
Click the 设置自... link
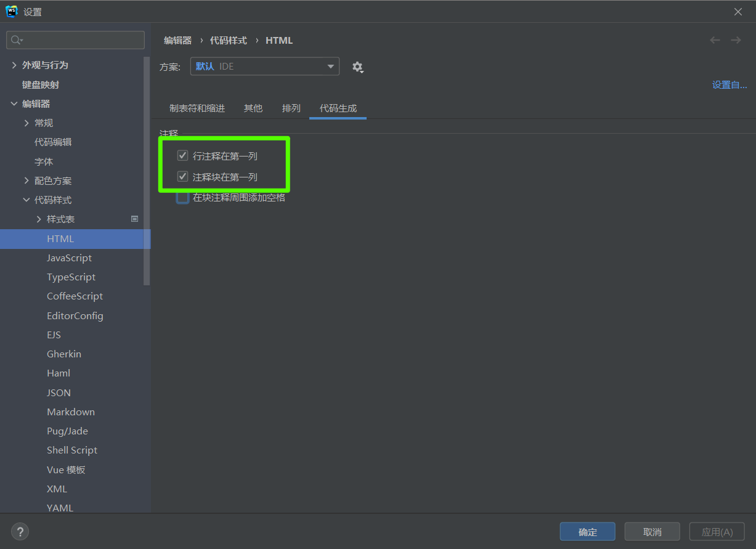730,85
